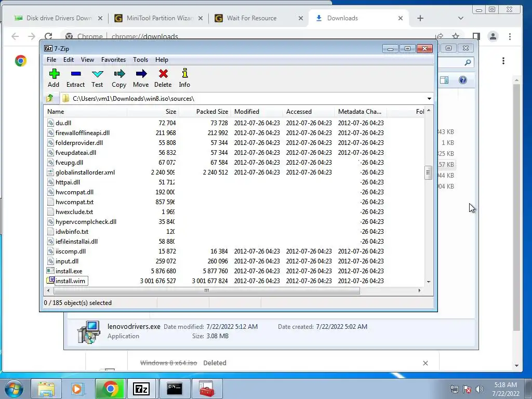Expand the address path dropdown arrow
532x399 pixels.
429,99
